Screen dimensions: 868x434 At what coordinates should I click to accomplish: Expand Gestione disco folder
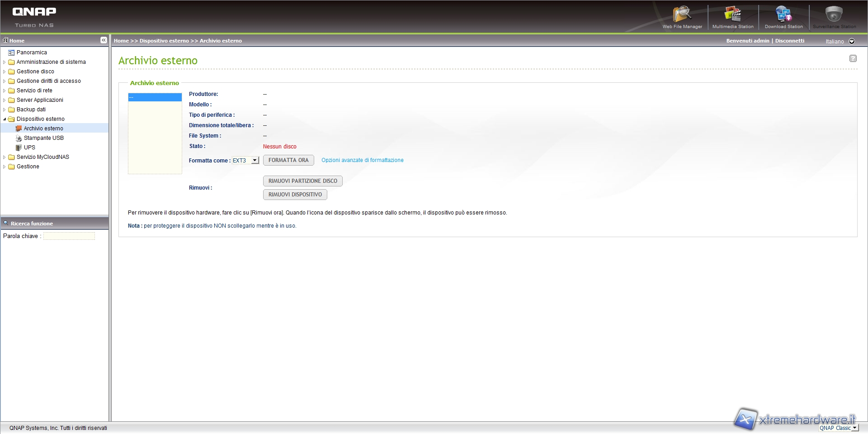point(5,72)
